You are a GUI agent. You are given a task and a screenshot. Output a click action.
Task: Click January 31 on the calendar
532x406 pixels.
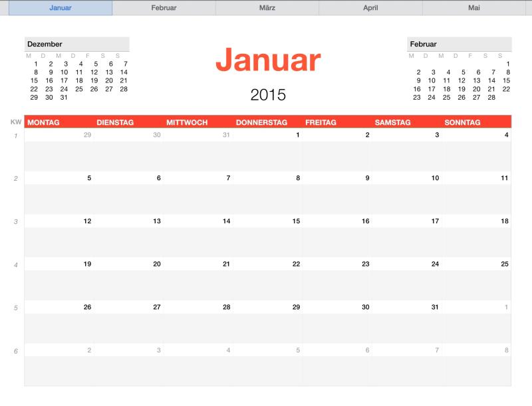click(436, 305)
